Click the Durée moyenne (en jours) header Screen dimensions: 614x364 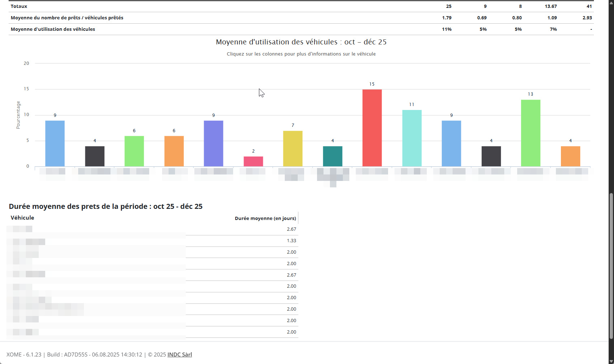[x=265, y=219]
